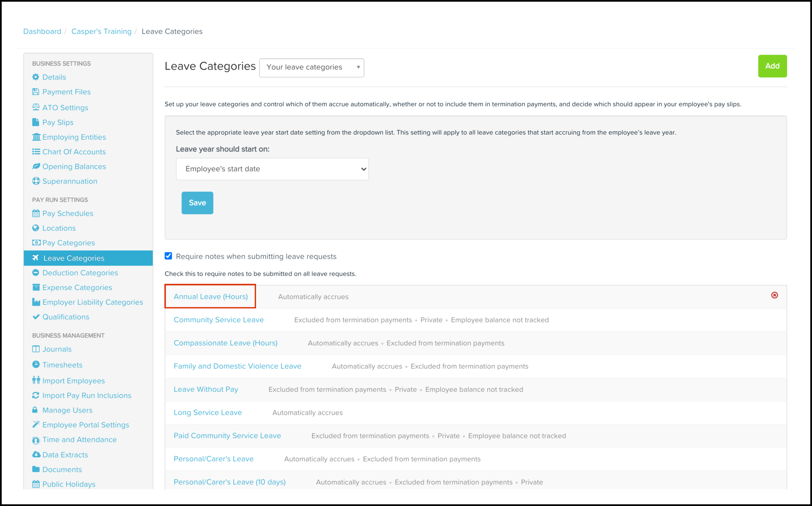The image size is (812, 506).
Task: Expand the Leave year should start on dropdown
Action: 272,169
